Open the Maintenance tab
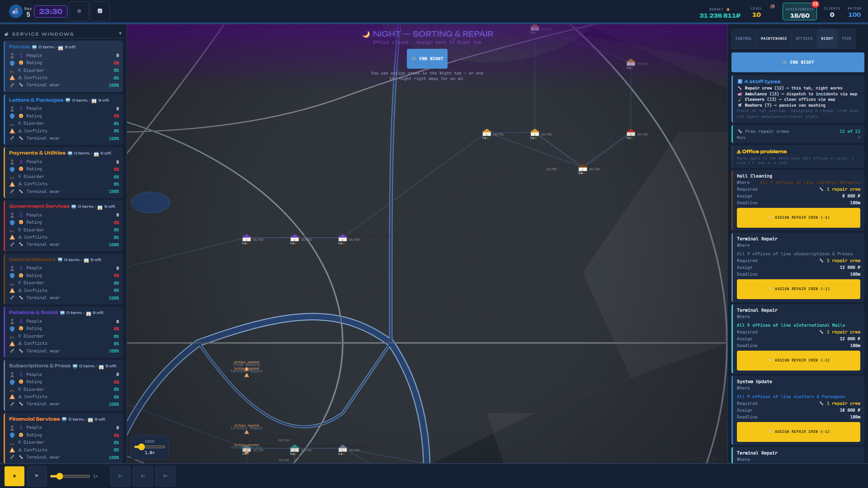868x488 pixels. [x=774, y=39]
